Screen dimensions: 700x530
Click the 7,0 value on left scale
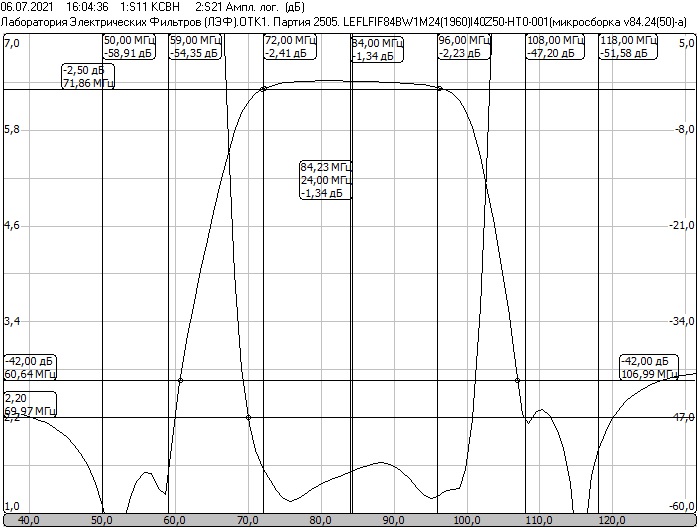point(12,43)
